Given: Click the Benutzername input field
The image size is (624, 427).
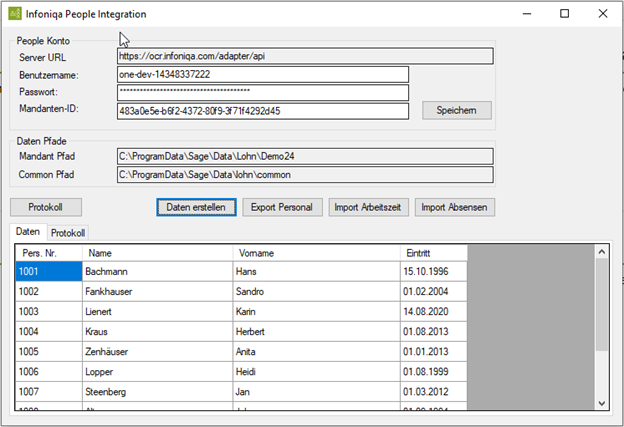Looking at the screenshot, I should pyautogui.click(x=263, y=74).
